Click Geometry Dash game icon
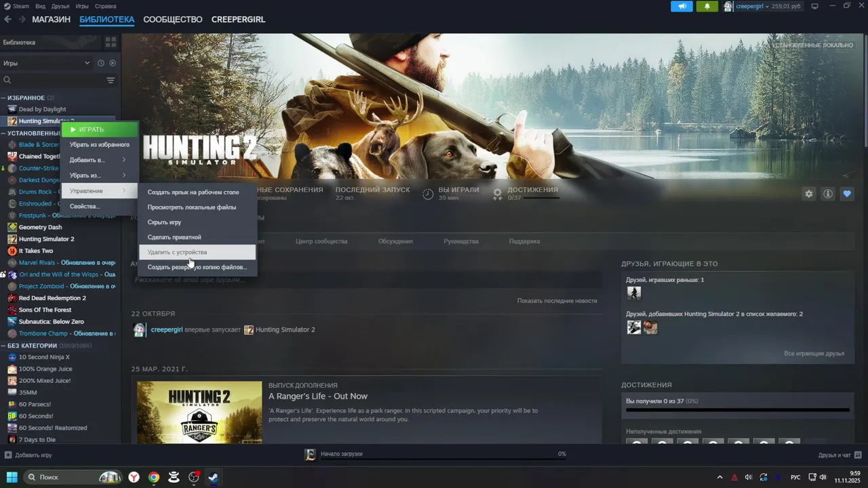 click(x=12, y=227)
